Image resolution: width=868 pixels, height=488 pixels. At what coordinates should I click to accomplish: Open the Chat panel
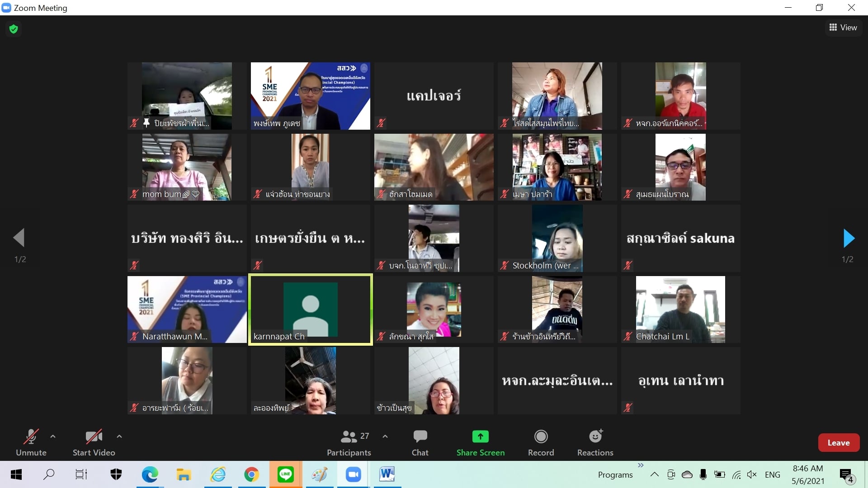point(420,442)
